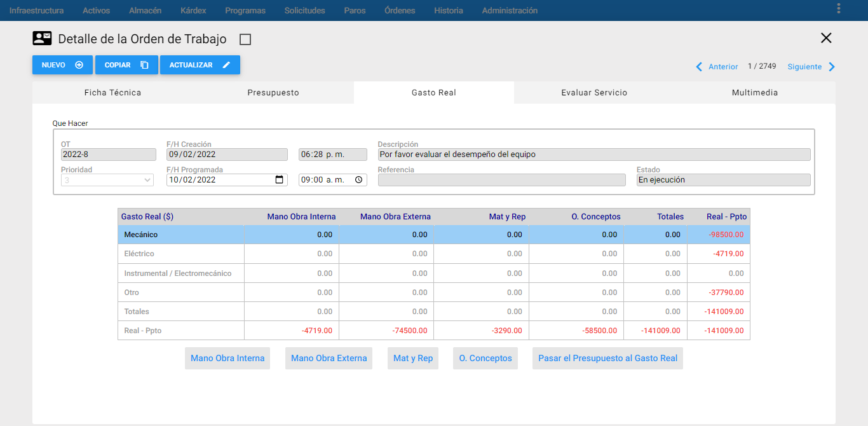Screen dimensions: 868x426
Task: Click the COPIAR button
Action: click(126, 65)
